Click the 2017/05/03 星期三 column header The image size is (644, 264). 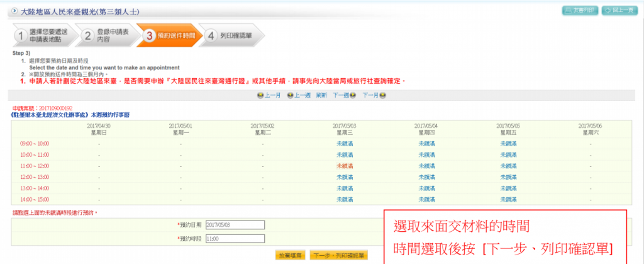coord(345,129)
